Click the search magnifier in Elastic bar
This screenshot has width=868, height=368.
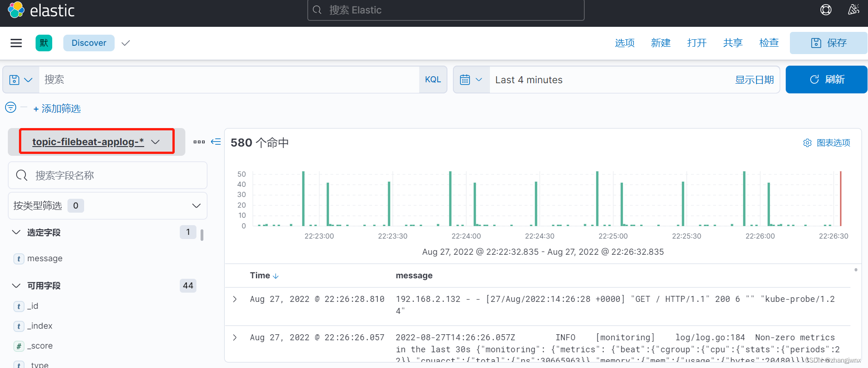tap(317, 10)
